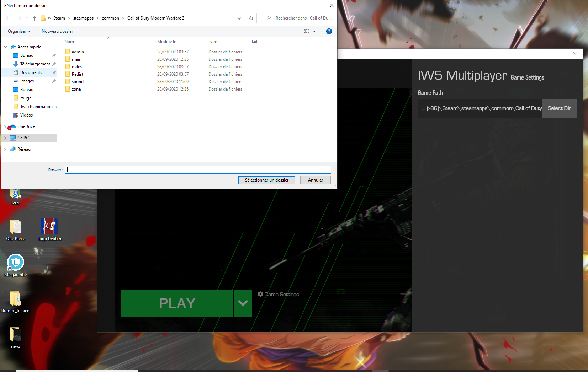The image size is (588, 372).
Task: Open the One Piece desktop folder
Action: (x=15, y=230)
